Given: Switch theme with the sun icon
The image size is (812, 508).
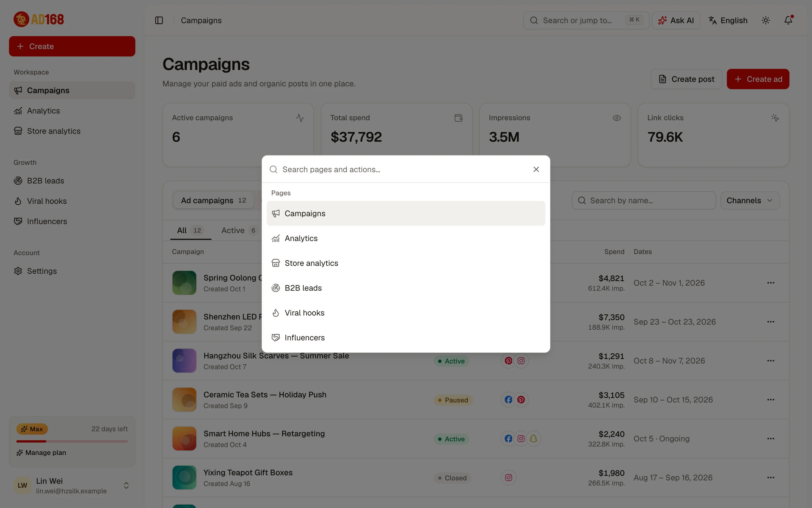Looking at the screenshot, I should coord(766,21).
